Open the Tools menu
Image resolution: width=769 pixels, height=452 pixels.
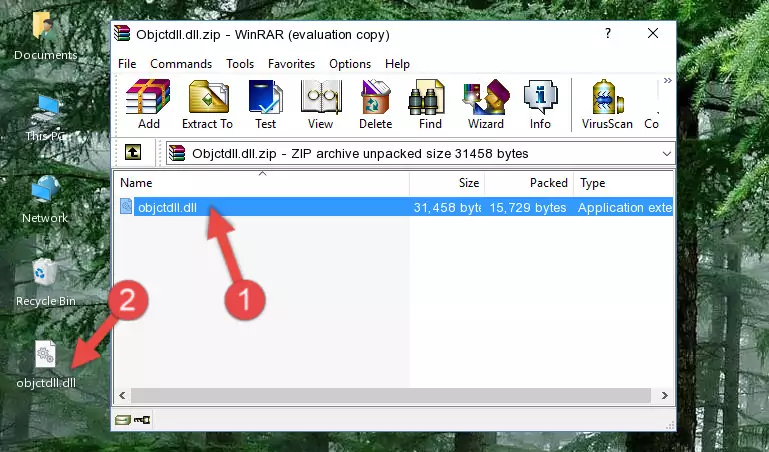(x=240, y=64)
